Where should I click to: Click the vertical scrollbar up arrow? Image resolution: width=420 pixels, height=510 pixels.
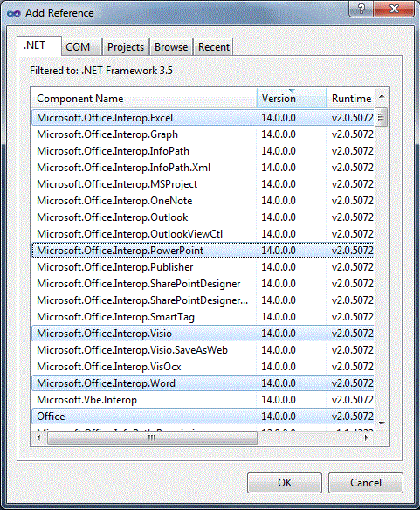point(382,96)
